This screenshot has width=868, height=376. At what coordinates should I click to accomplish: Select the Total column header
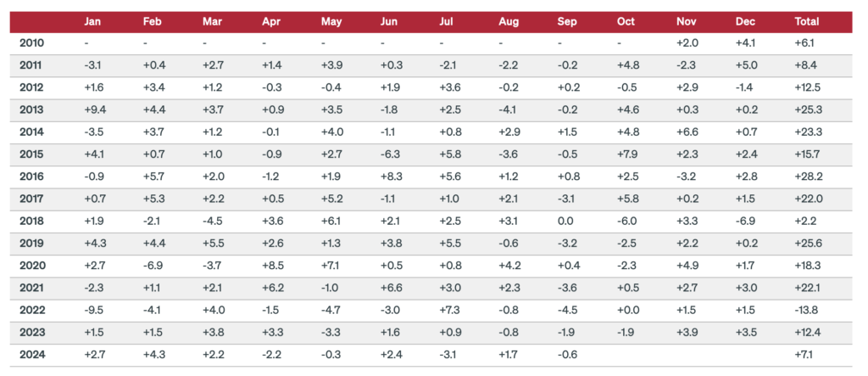pyautogui.click(x=808, y=21)
